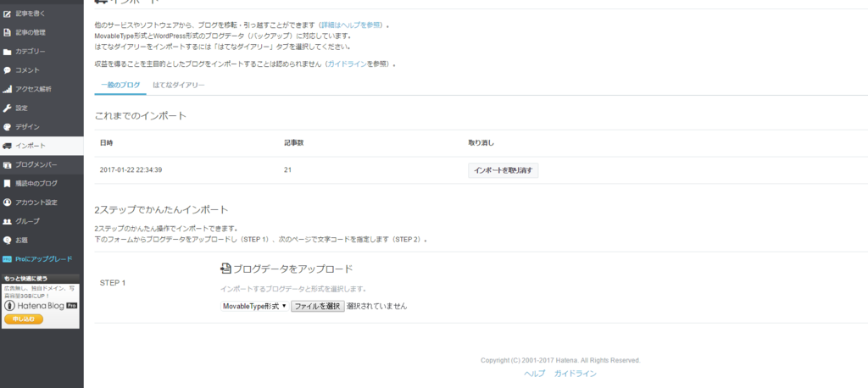The image size is (868, 388).
Task: Open グループ in the sidebar
Action: pyautogui.click(x=42, y=221)
